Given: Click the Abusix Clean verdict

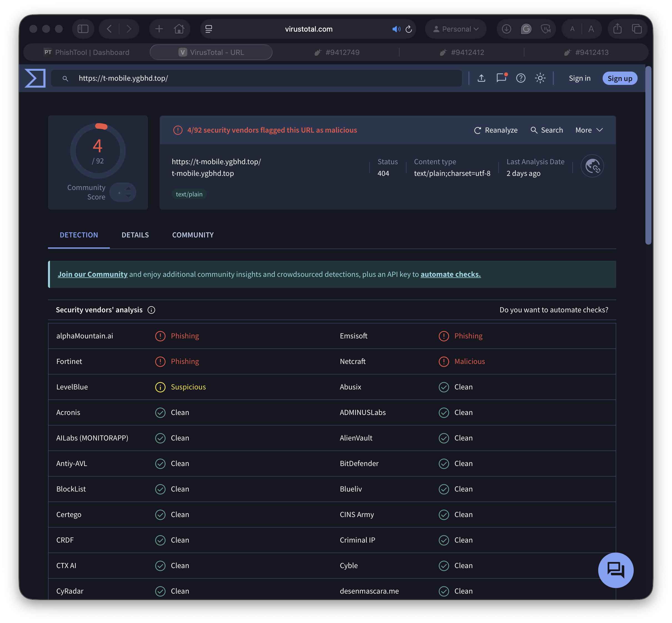Looking at the screenshot, I should tap(463, 387).
